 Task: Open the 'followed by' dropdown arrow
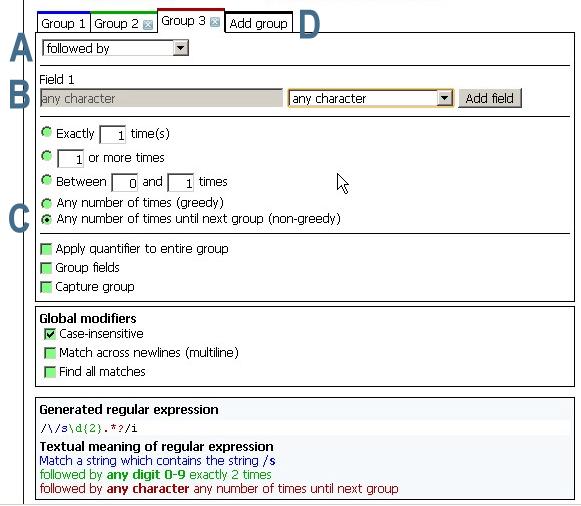180,48
